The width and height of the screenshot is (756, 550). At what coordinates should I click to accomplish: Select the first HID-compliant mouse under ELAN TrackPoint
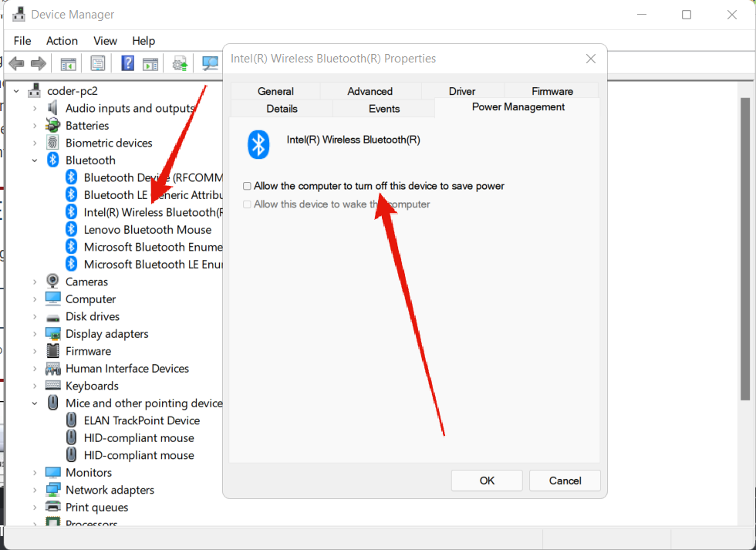[x=139, y=437]
